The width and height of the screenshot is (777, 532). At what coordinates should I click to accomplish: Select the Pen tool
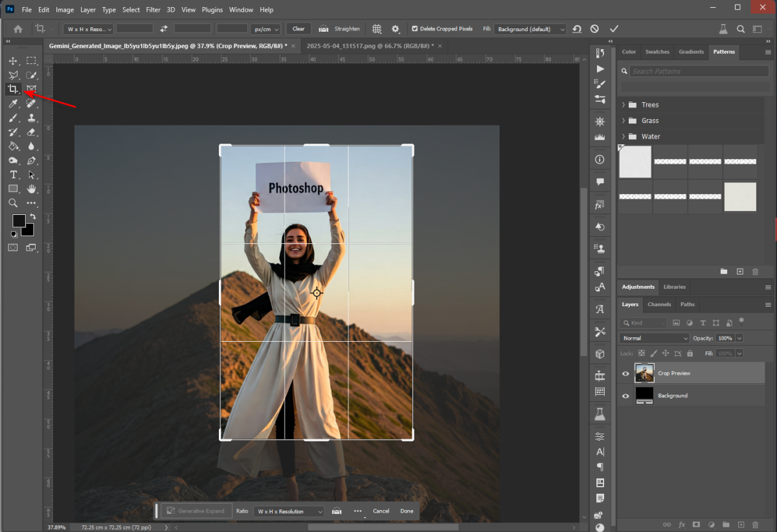pyautogui.click(x=31, y=161)
